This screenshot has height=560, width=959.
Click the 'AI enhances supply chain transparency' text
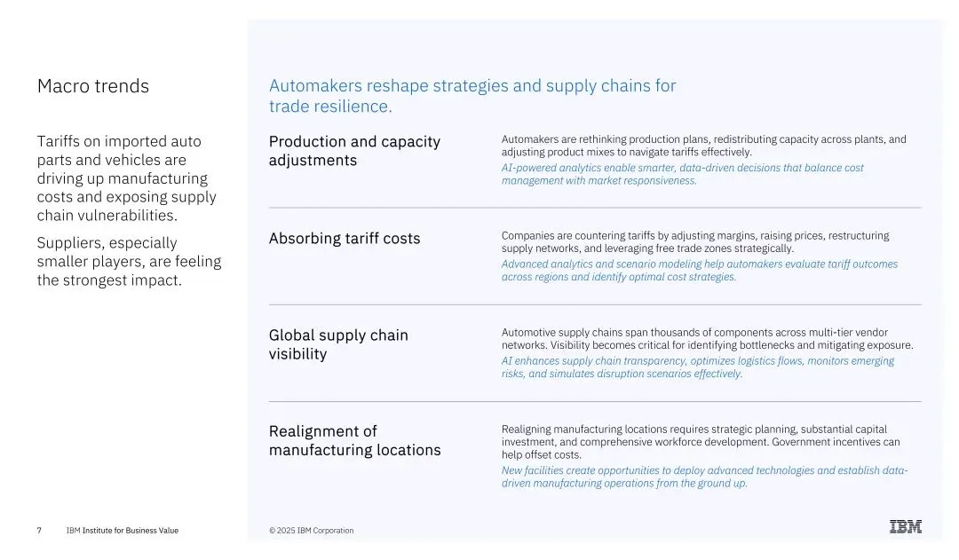pyautogui.click(x=697, y=367)
